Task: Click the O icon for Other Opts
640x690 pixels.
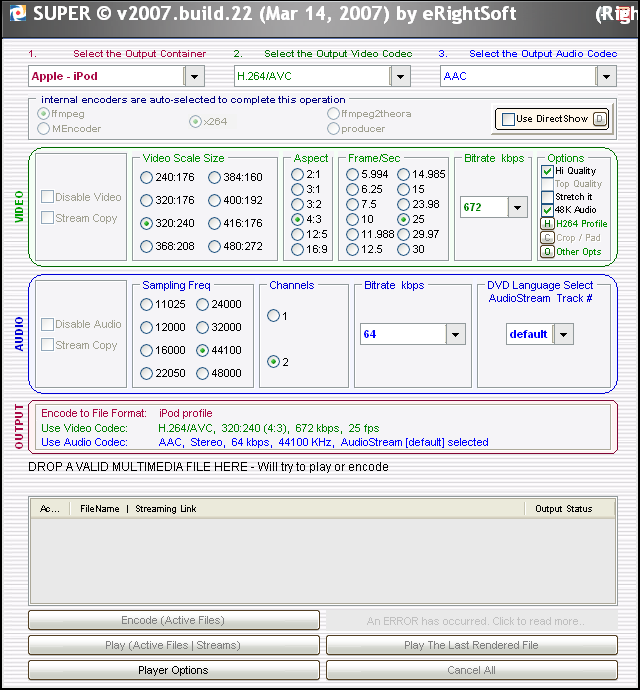Action: coord(547,252)
